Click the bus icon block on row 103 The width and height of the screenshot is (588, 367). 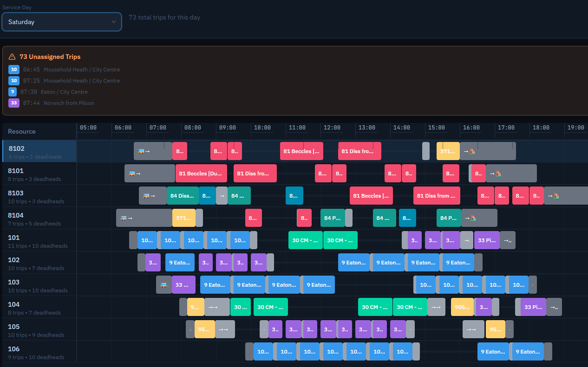click(x=163, y=285)
